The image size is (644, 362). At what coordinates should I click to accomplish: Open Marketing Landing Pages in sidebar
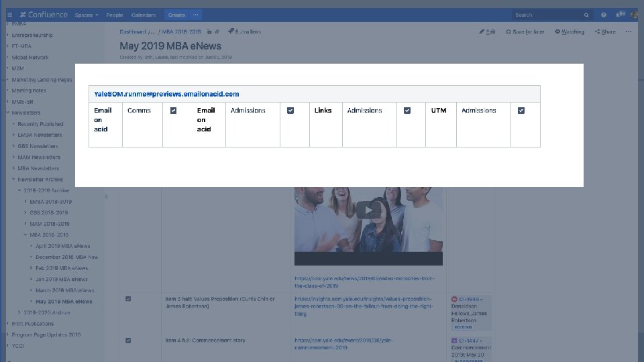pyautogui.click(x=42, y=80)
